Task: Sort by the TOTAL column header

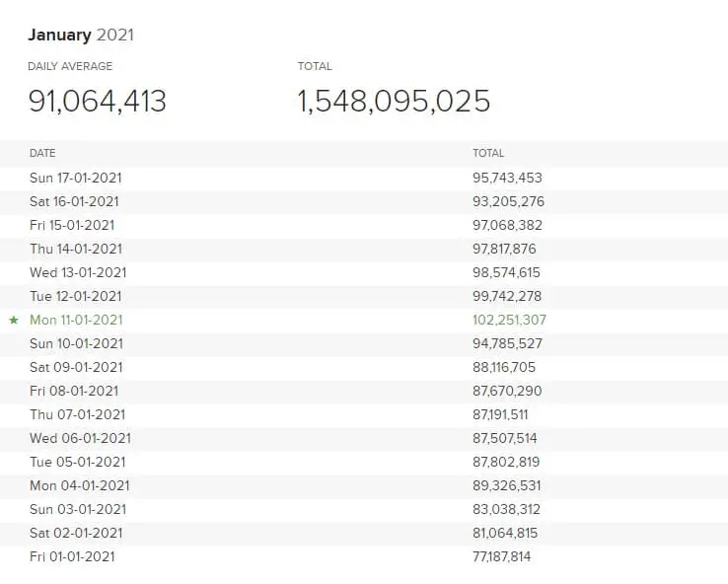Action: tap(488, 153)
